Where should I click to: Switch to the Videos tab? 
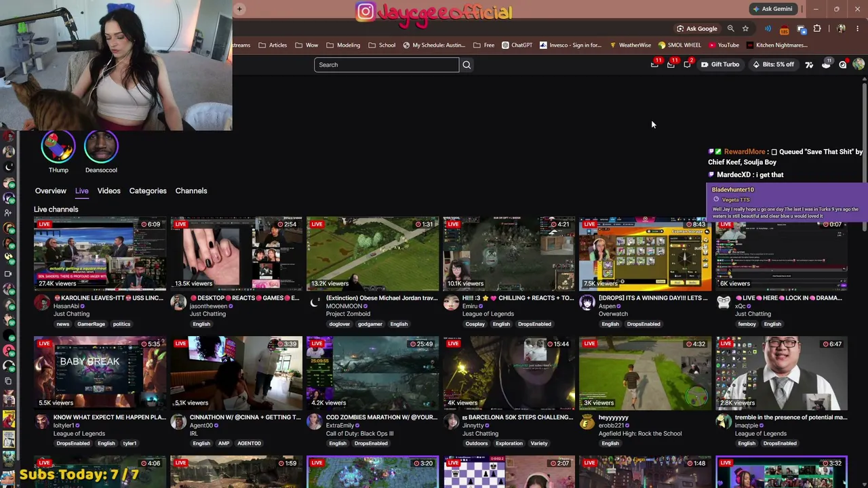108,191
